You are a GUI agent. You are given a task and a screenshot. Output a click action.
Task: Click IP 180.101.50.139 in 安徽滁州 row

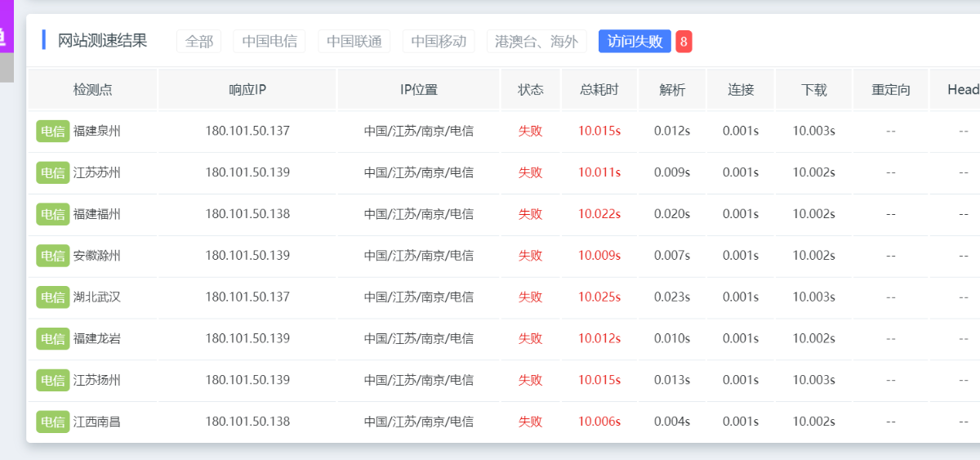click(247, 256)
